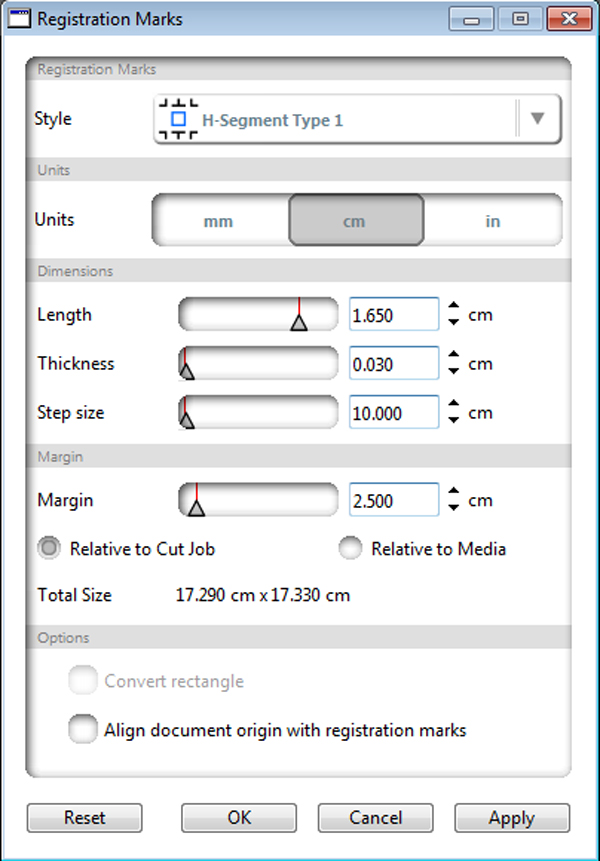Click the Thickness slider track
This screenshot has width=600, height=861.
[x=260, y=364]
